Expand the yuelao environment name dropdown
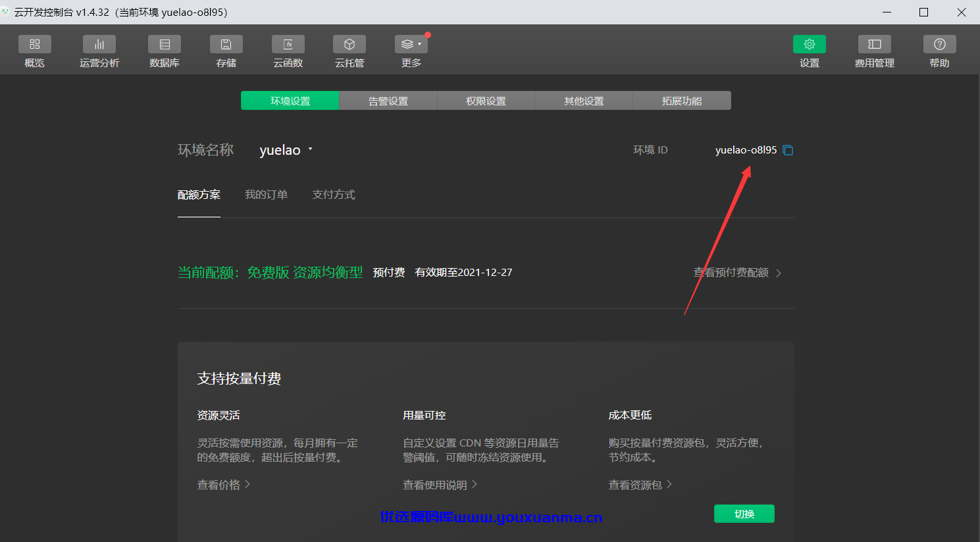 pyautogui.click(x=286, y=150)
